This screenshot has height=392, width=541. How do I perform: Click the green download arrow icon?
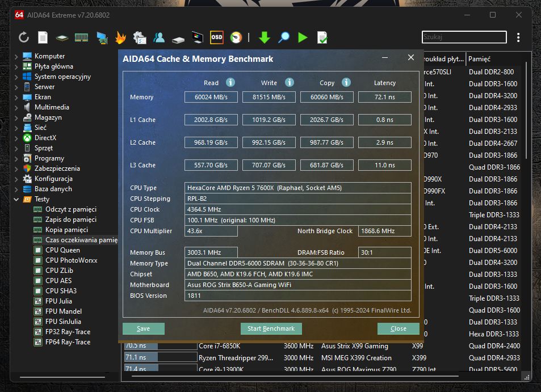(265, 37)
